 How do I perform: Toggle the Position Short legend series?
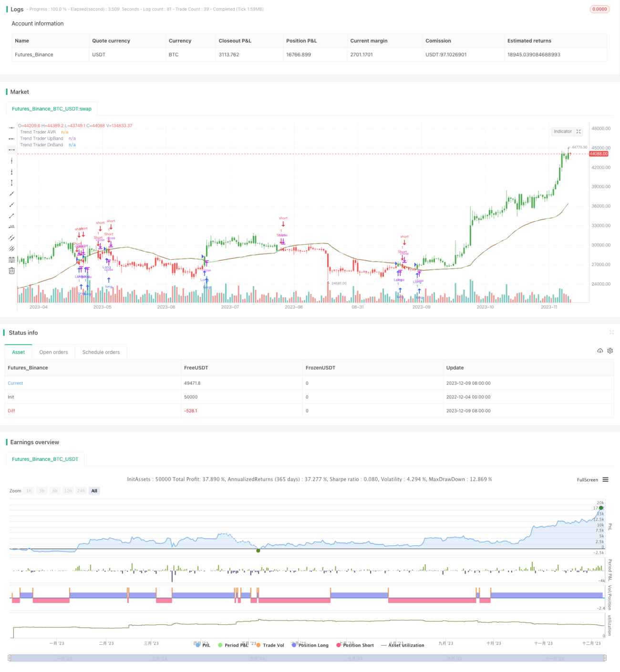tap(355, 645)
